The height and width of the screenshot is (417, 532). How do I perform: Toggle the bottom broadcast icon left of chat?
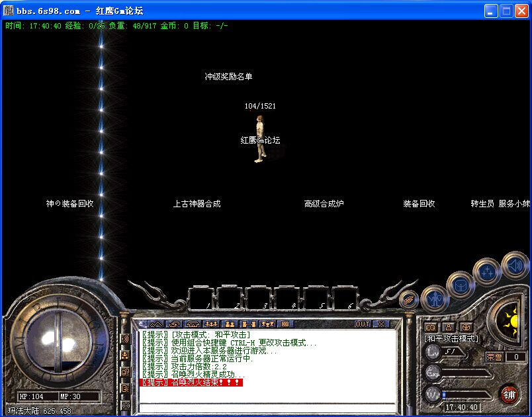coord(126,405)
